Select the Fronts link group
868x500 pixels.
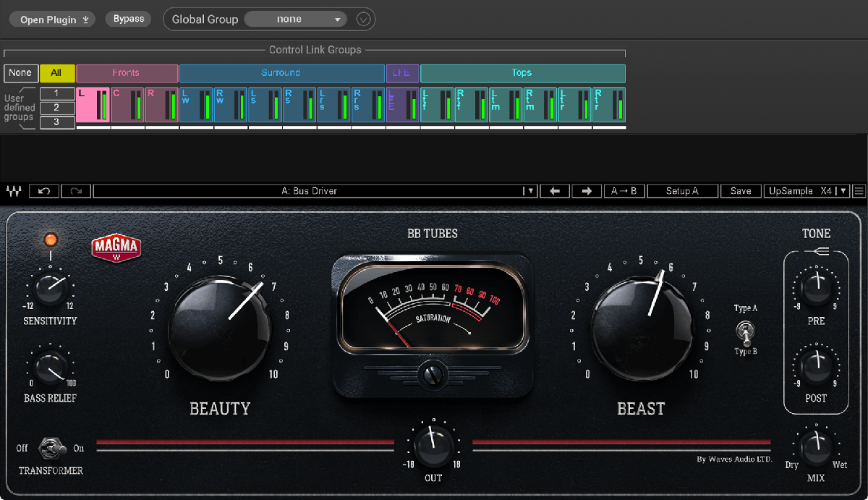[127, 73]
